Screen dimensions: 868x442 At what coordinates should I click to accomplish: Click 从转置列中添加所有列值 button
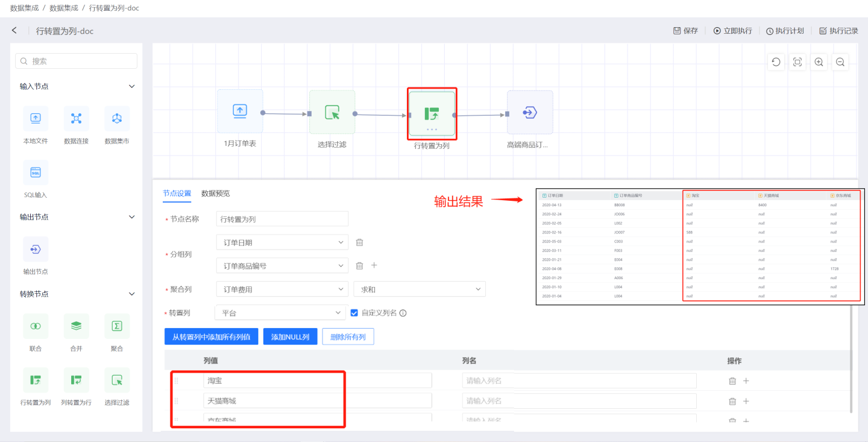point(212,336)
